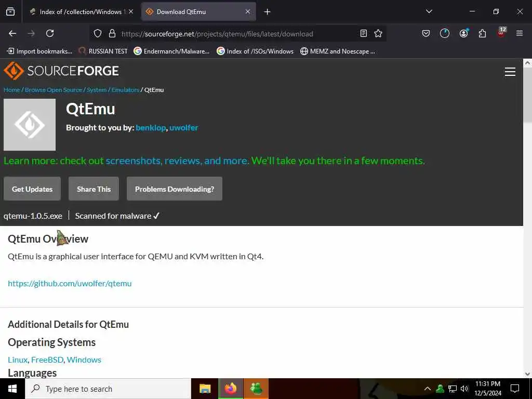Open Firefox application hamburger menu
The height and width of the screenshot is (399, 532).
pyautogui.click(x=519, y=33)
